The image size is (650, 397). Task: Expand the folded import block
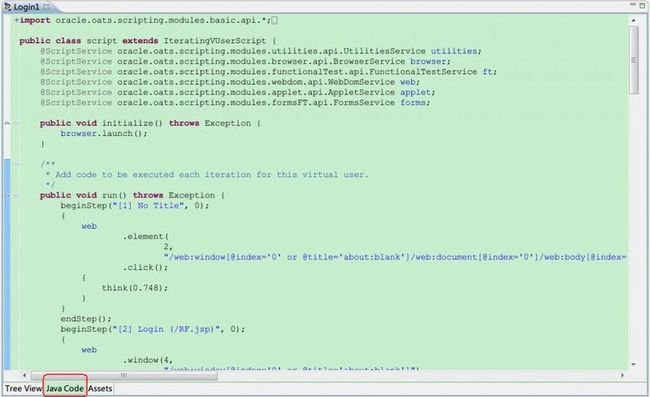(17, 20)
